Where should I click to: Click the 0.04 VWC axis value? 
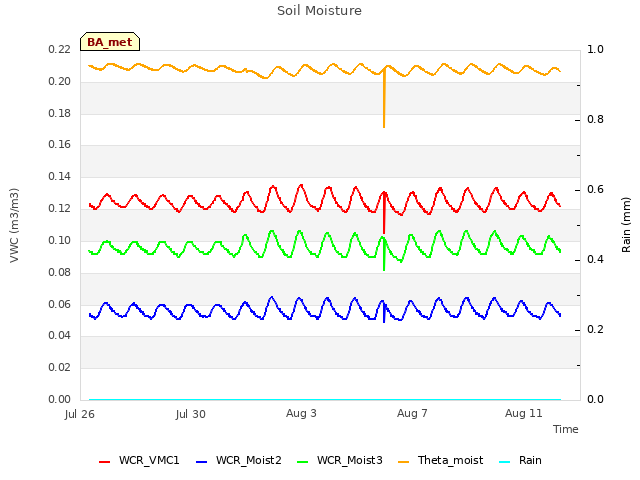pyautogui.click(x=60, y=336)
